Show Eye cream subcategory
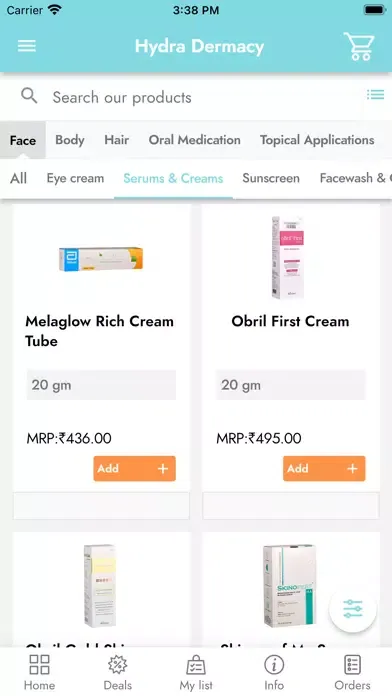The height and width of the screenshot is (696, 392). (x=75, y=178)
